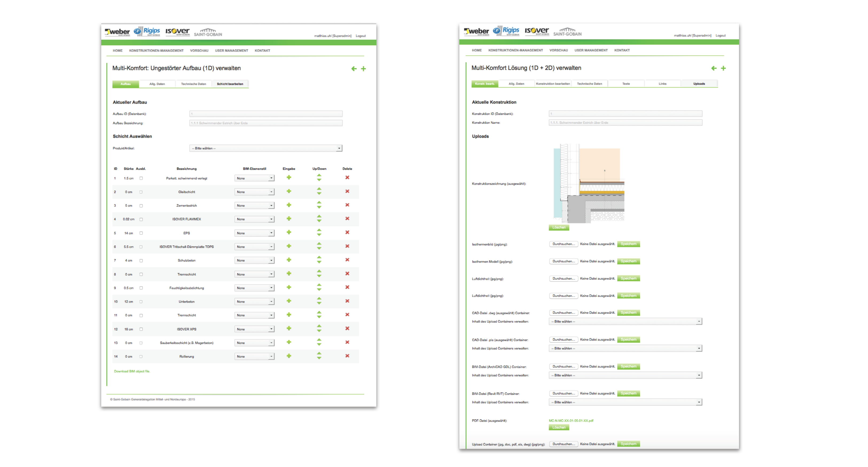Delete the Rollierung layer with red X
This screenshot has width=868, height=467.
pyautogui.click(x=347, y=356)
